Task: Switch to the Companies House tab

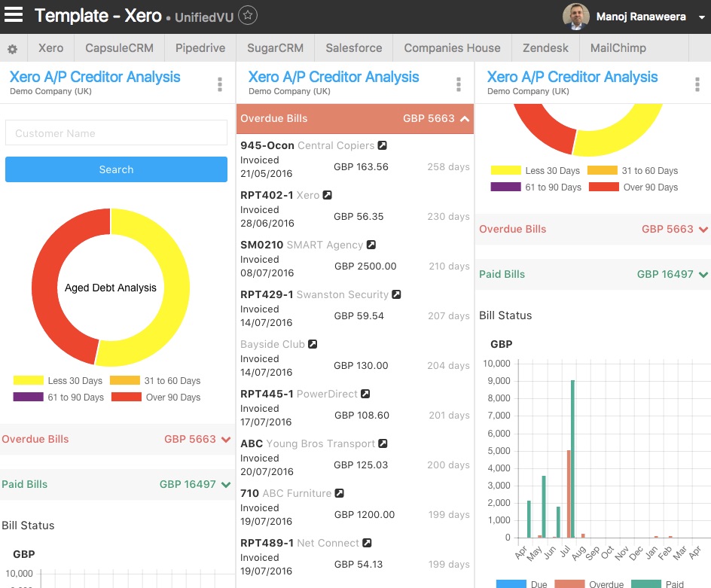Action: pyautogui.click(x=452, y=48)
